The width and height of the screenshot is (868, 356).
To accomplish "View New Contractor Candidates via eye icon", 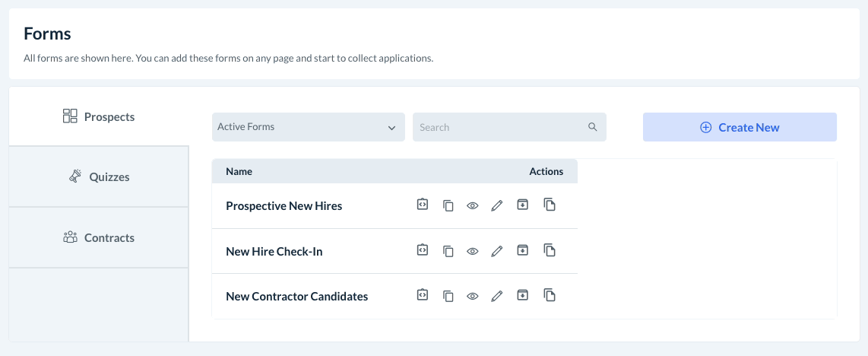I will click(473, 297).
